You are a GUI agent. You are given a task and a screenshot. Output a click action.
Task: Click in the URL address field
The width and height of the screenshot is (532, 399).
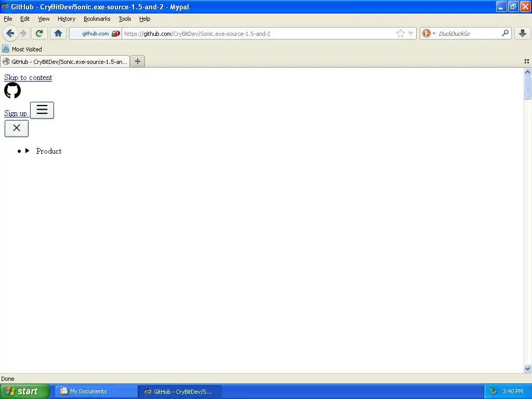(259, 34)
